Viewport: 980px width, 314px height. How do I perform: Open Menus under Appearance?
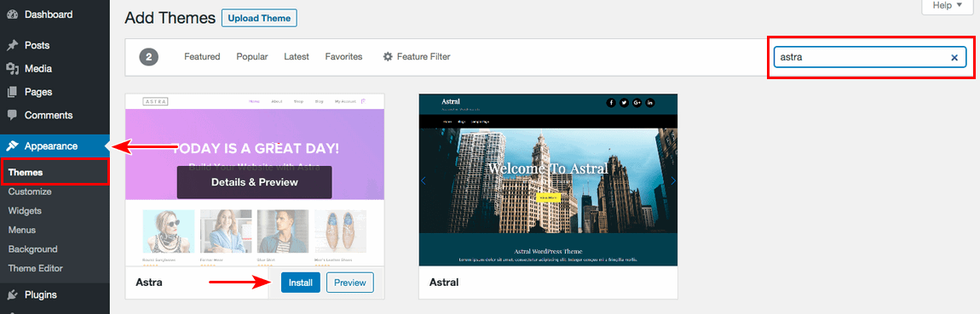pyautogui.click(x=22, y=230)
